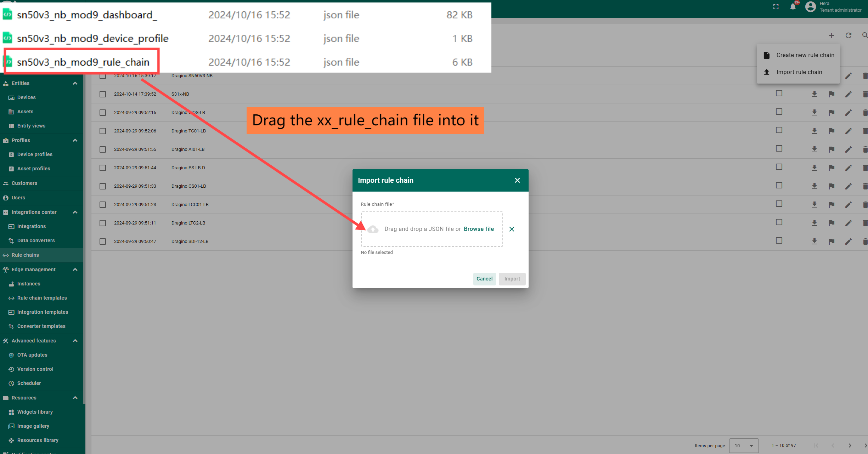Open items per page dropdown

(744, 446)
